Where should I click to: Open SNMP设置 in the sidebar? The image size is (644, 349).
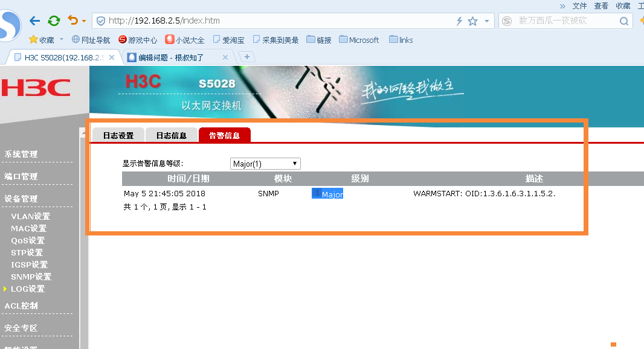(31, 277)
